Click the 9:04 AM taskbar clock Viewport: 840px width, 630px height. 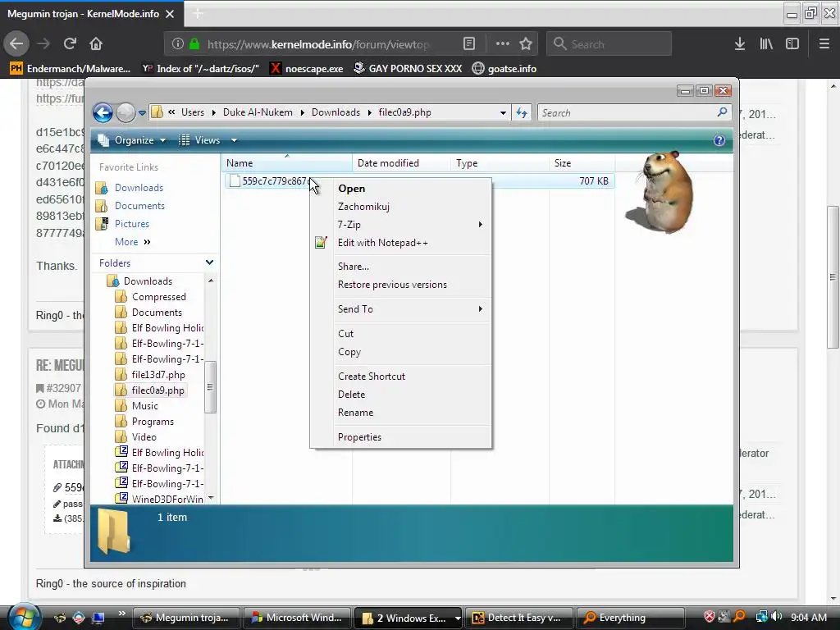click(x=808, y=618)
